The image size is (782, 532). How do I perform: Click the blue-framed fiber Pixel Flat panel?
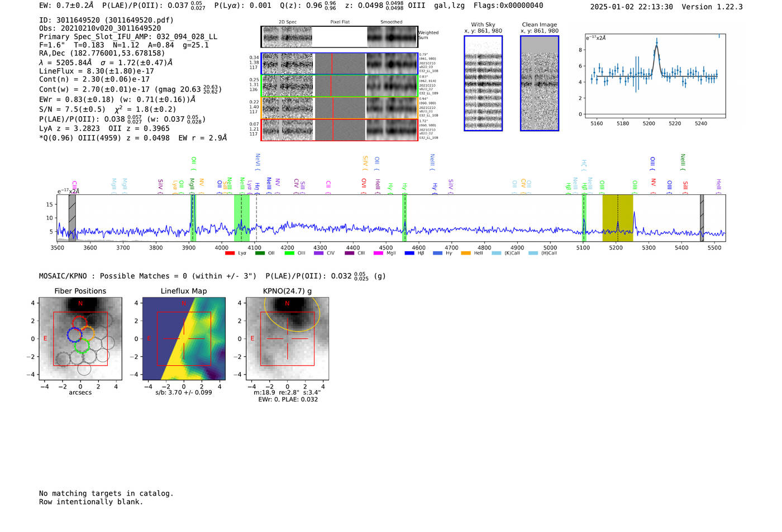[340, 64]
